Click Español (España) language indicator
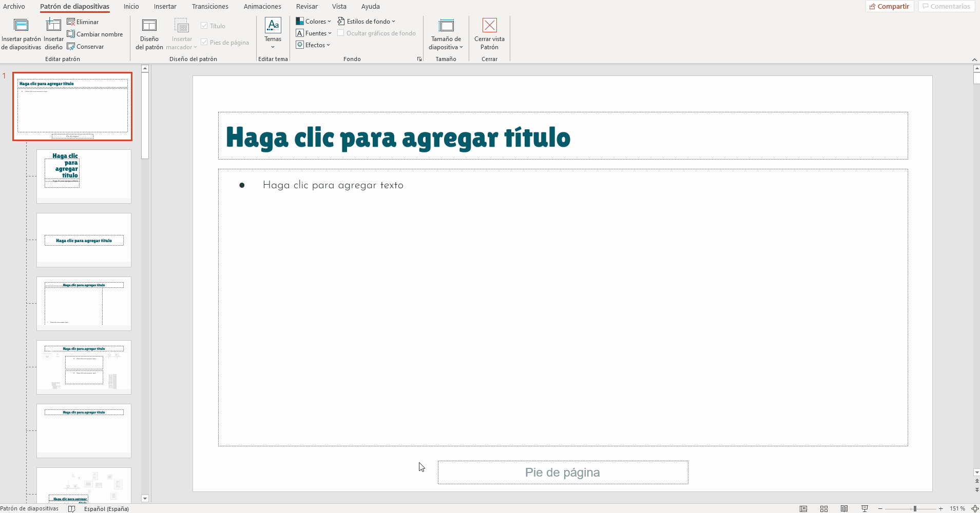980x513 pixels. tap(106, 508)
